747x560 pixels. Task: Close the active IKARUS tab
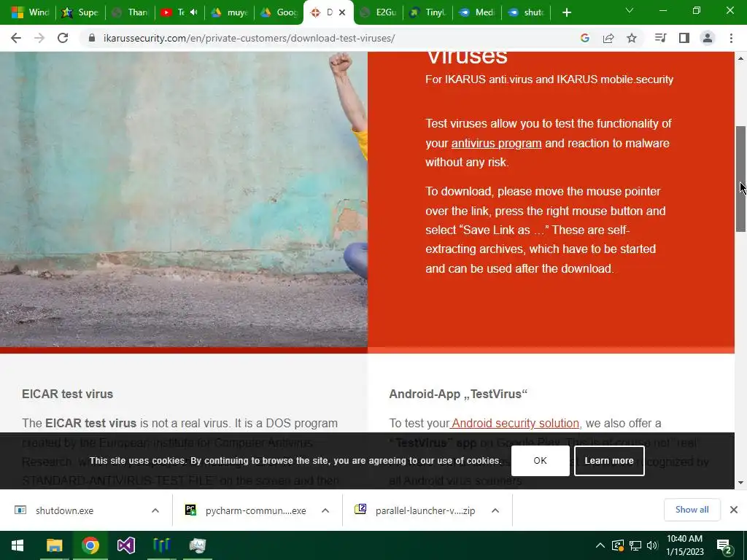pyautogui.click(x=342, y=13)
